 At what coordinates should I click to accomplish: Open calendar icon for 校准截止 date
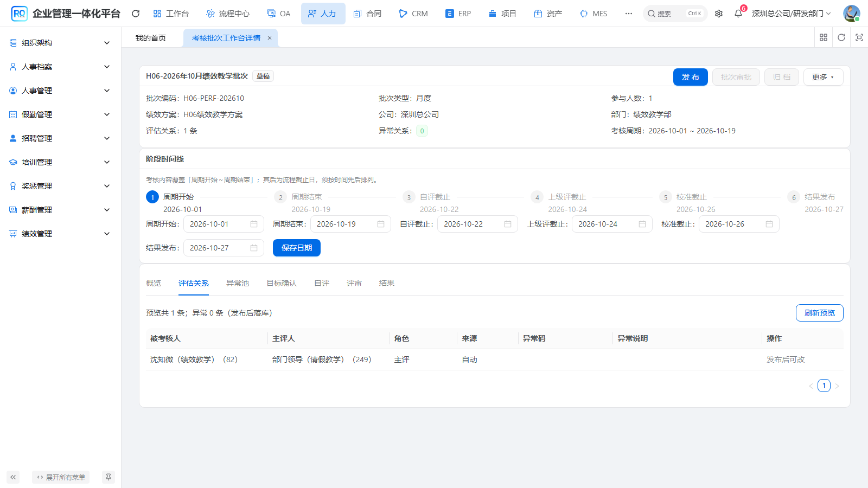[x=769, y=224]
